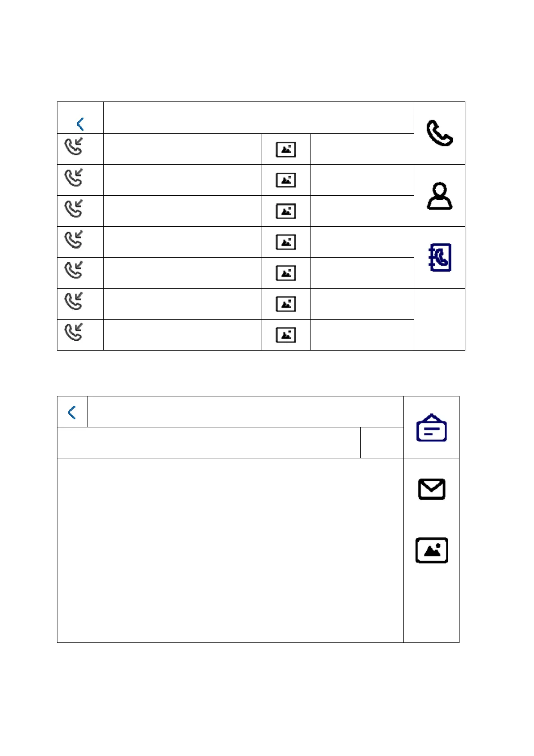Image resolution: width=534 pixels, height=756 pixels.
Task: Click the empty title bar of call log
Action: (x=258, y=118)
